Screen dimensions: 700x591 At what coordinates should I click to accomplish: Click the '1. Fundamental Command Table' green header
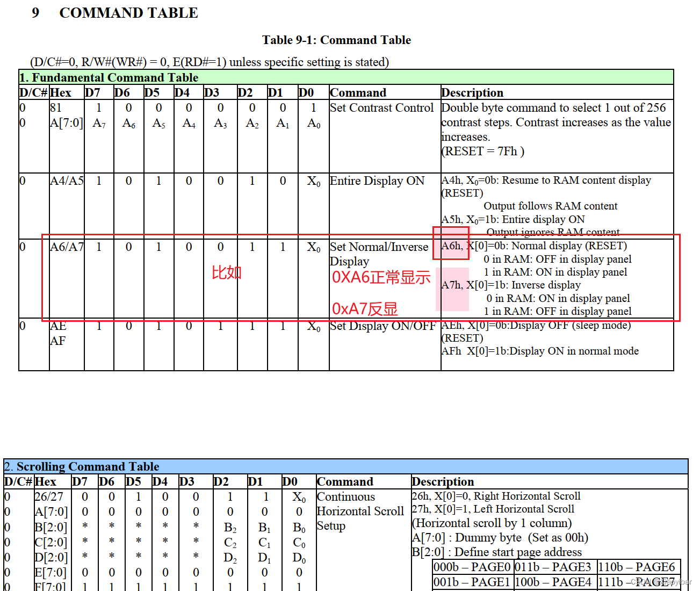coord(346,77)
